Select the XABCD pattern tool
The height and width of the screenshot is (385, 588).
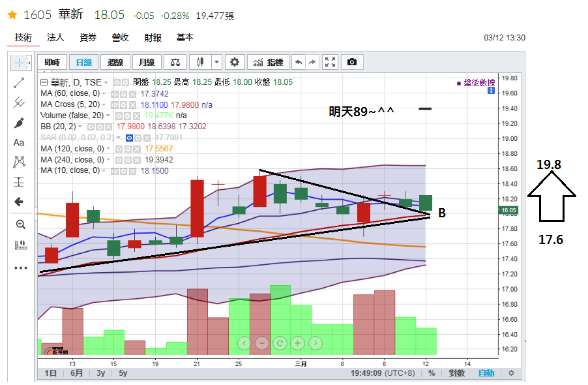19,162
